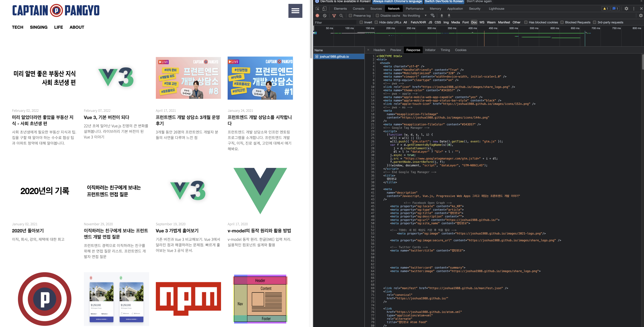
Task: Open the SINGING navigation link
Action: pos(38,27)
